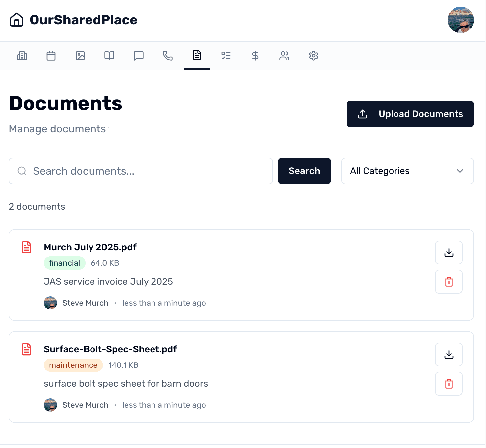Click the search documents input field
This screenshot has width=486, height=448.
coord(141,171)
